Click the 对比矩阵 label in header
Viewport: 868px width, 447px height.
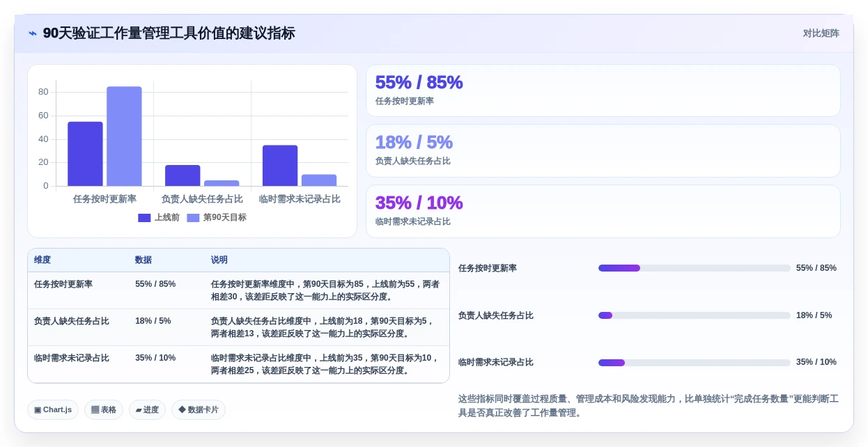coord(821,33)
